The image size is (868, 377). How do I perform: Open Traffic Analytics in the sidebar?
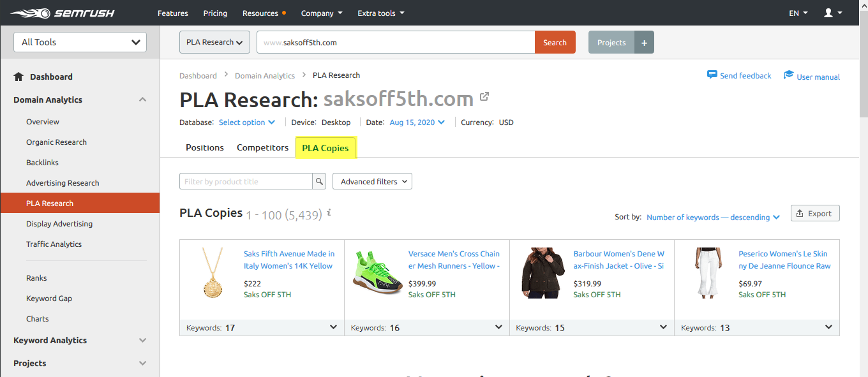click(54, 244)
